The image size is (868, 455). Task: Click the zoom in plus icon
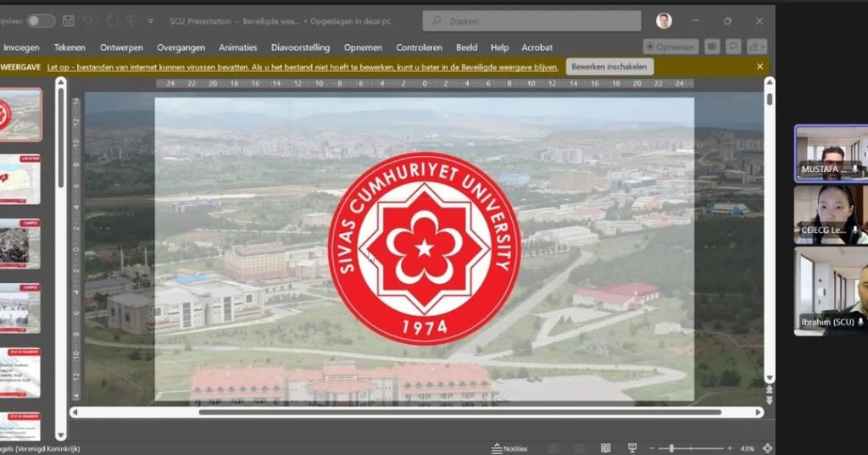pyautogui.click(x=729, y=448)
